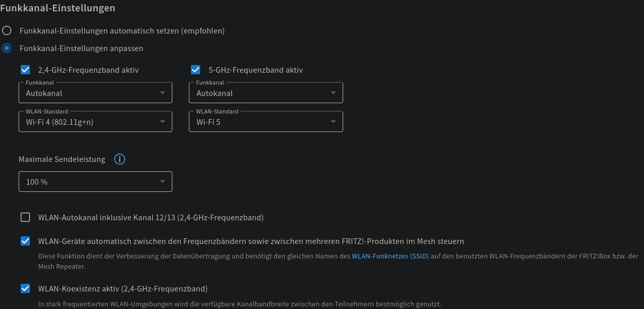Uncheck the 5-GHz-Frequenzband aktiv option

(x=196, y=69)
